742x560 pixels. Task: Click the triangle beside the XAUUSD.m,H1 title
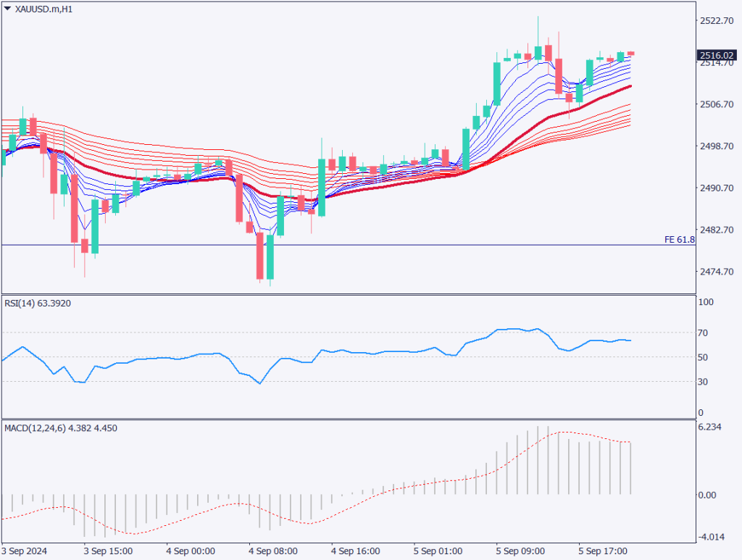click(7, 9)
